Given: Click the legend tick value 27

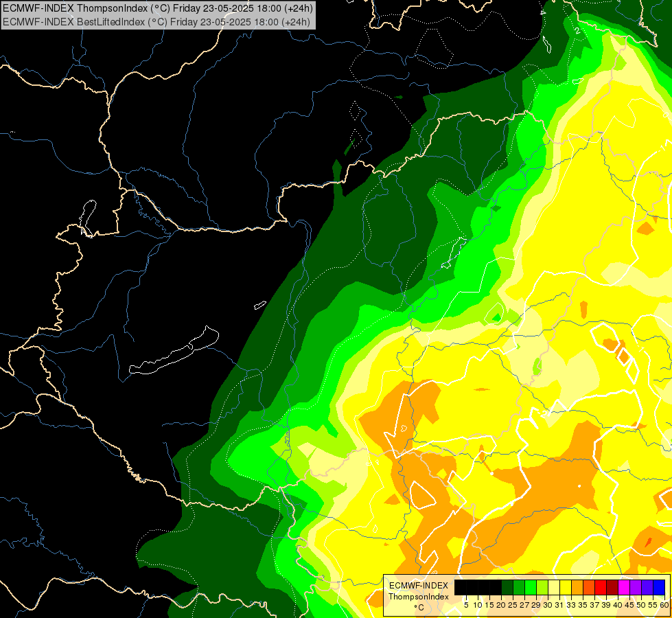Looking at the screenshot, I should pyautogui.click(x=524, y=605).
